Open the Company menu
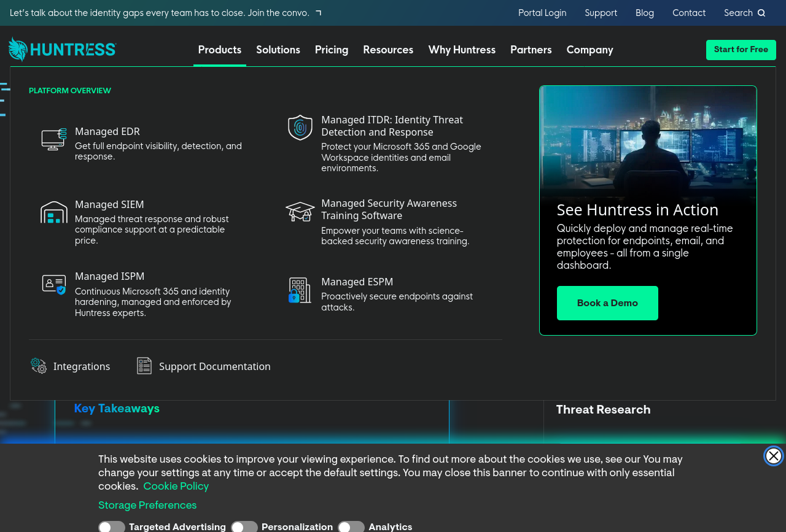The image size is (786, 532). 590,50
